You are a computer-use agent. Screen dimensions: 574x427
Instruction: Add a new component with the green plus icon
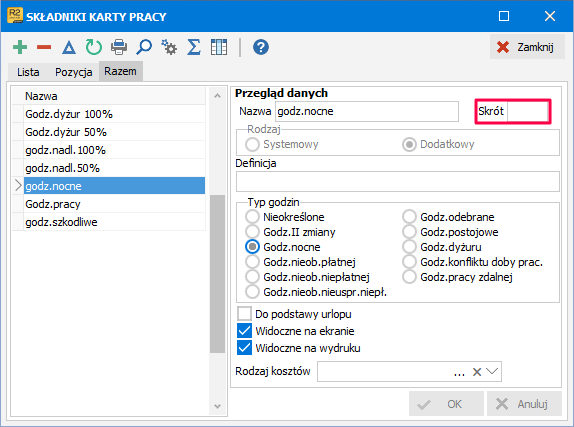tap(20, 47)
